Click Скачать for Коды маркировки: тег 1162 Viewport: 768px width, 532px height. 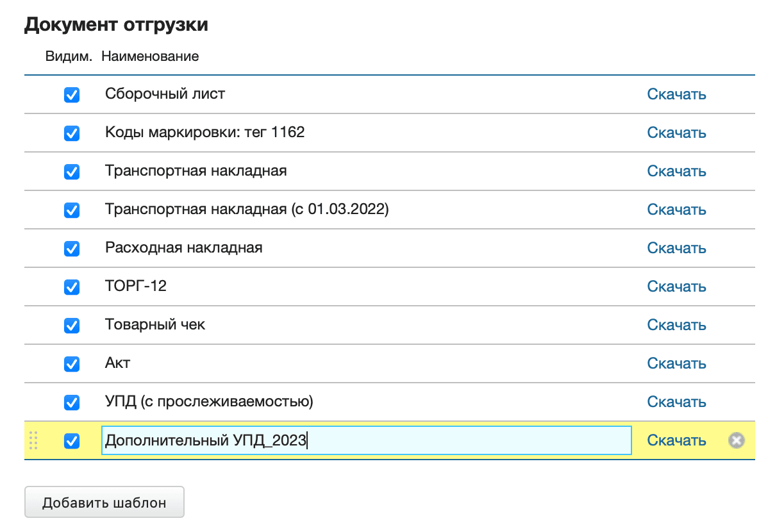[x=676, y=133]
